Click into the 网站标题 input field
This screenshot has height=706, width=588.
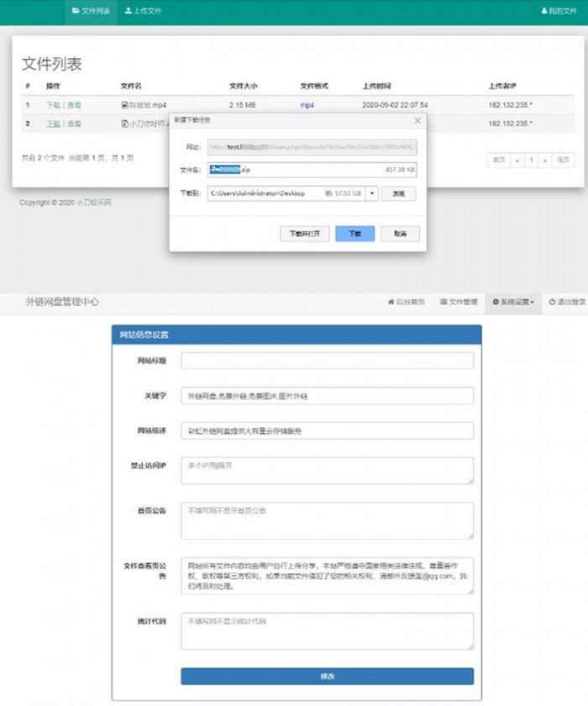click(x=327, y=361)
